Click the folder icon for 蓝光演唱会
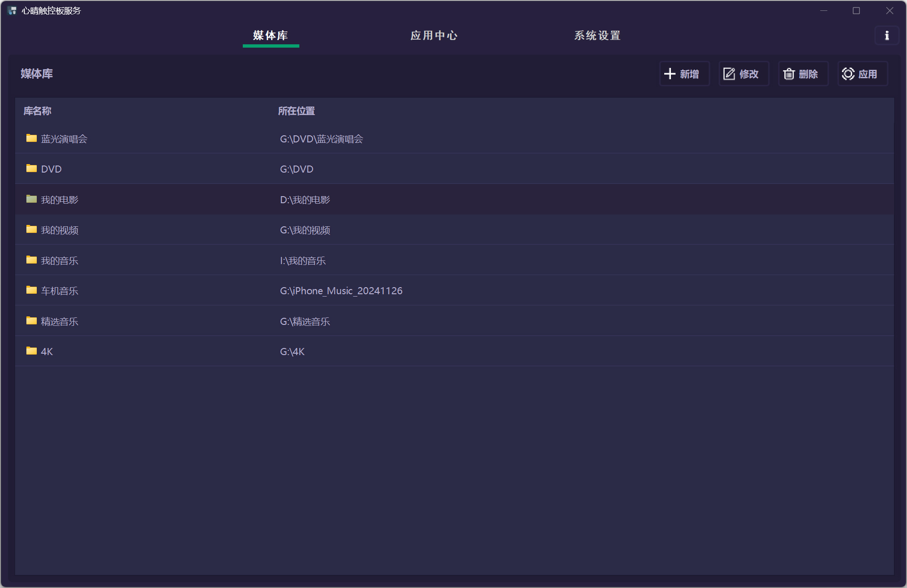The image size is (907, 588). [x=32, y=138]
